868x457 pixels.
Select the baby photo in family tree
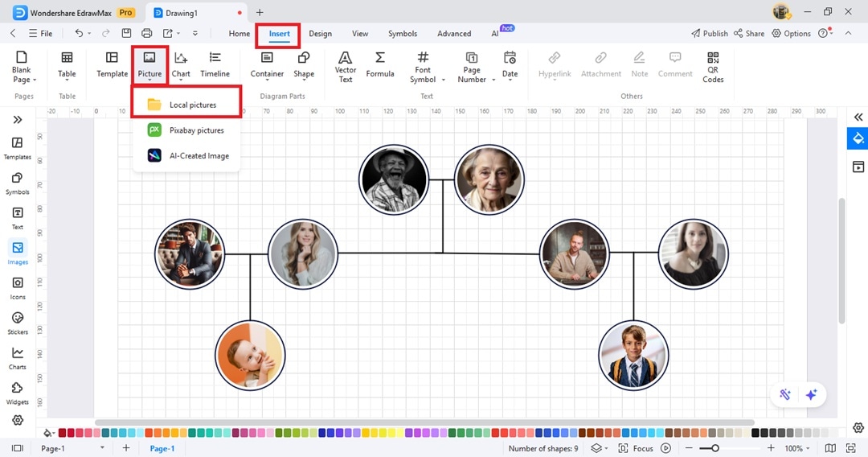pos(250,355)
